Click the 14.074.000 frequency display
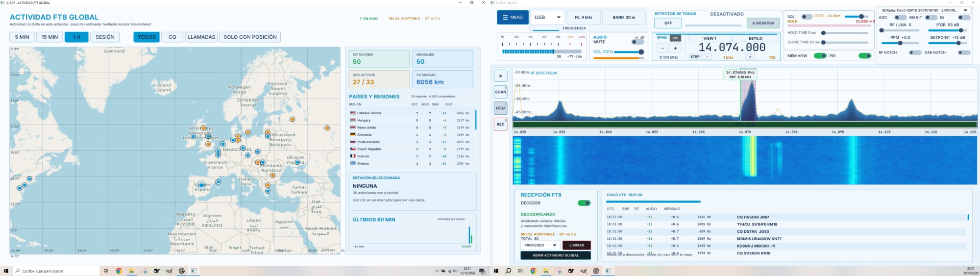Screen dimensions: 980x276 coord(732,48)
